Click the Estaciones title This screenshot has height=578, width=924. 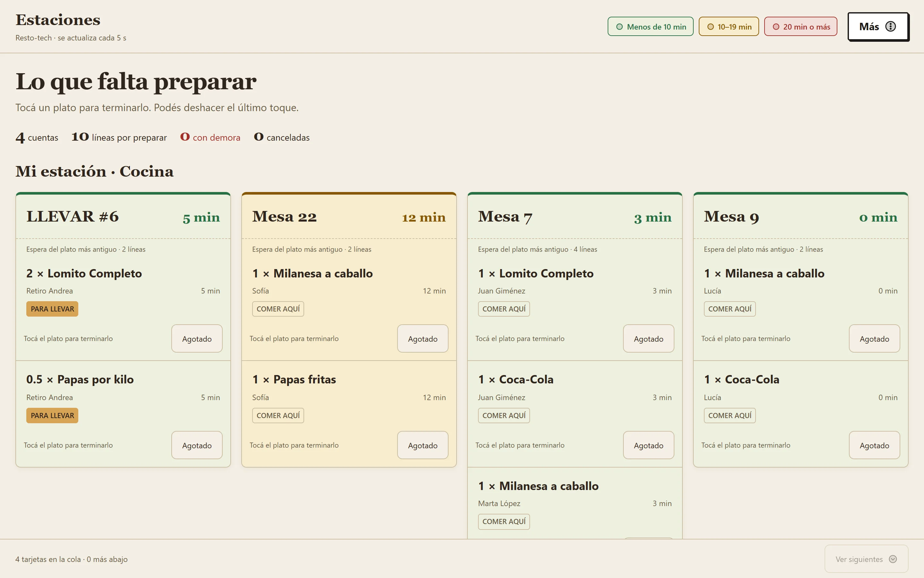click(x=58, y=20)
